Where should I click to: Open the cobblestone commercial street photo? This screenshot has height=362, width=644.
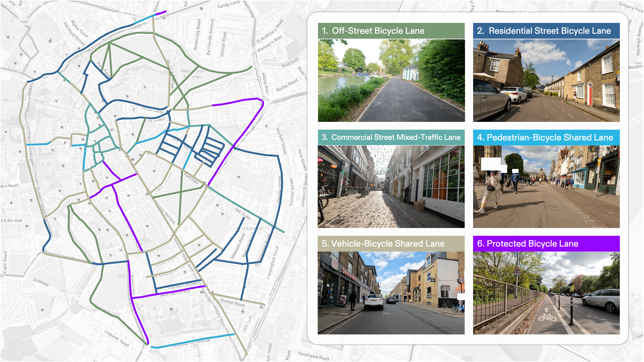[391, 187]
